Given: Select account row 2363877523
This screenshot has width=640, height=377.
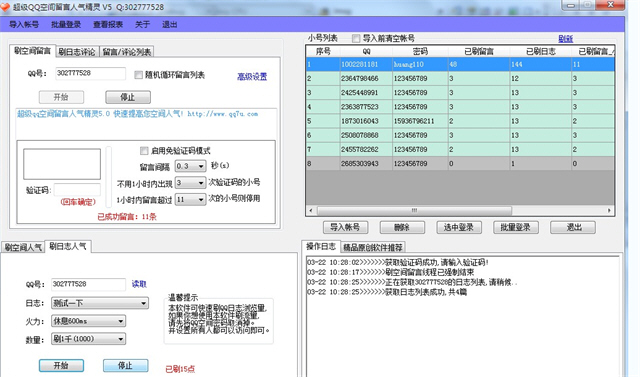Looking at the screenshot, I should pos(460,107).
